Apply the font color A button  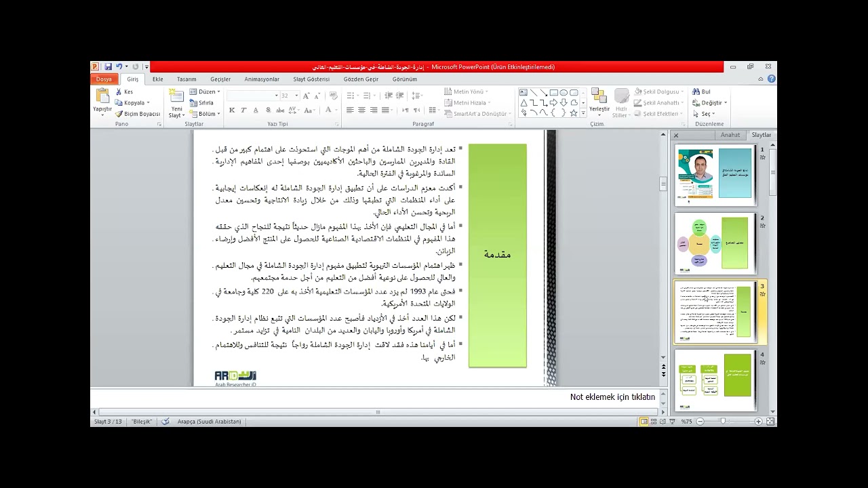point(328,110)
